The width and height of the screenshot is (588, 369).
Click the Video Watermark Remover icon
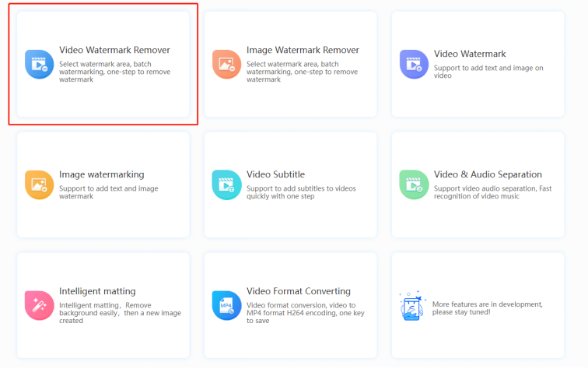click(x=40, y=64)
